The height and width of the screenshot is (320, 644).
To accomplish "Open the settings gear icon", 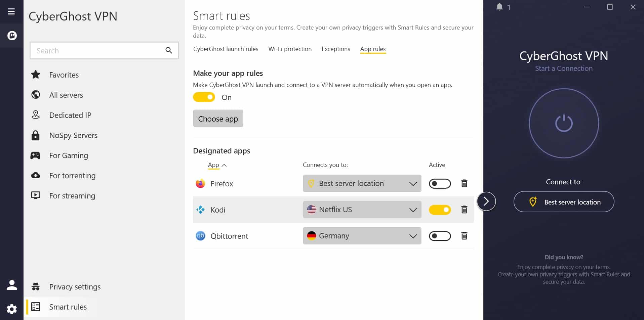I will (x=12, y=309).
